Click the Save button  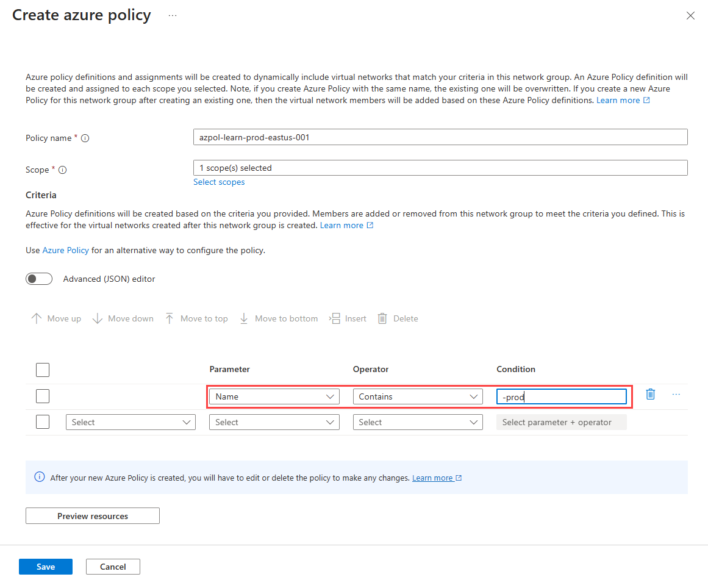[46, 567]
